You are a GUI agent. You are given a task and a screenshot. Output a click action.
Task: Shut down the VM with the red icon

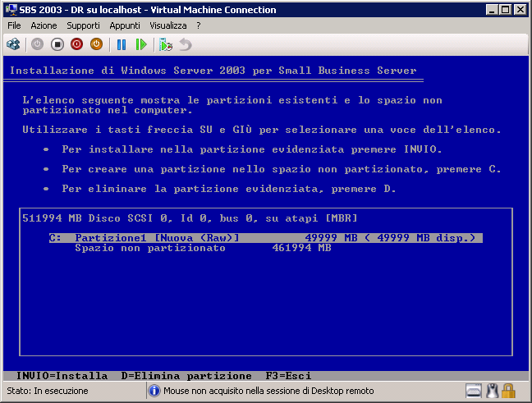click(76, 44)
